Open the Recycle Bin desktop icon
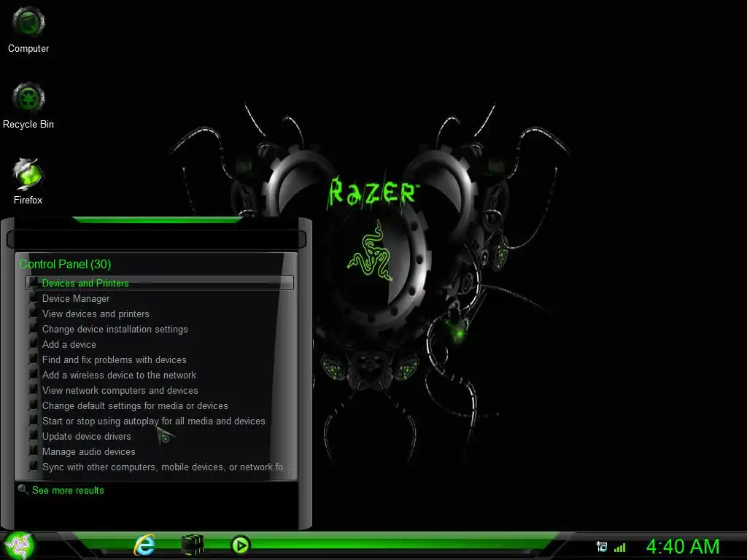This screenshot has width=747, height=560. click(28, 106)
